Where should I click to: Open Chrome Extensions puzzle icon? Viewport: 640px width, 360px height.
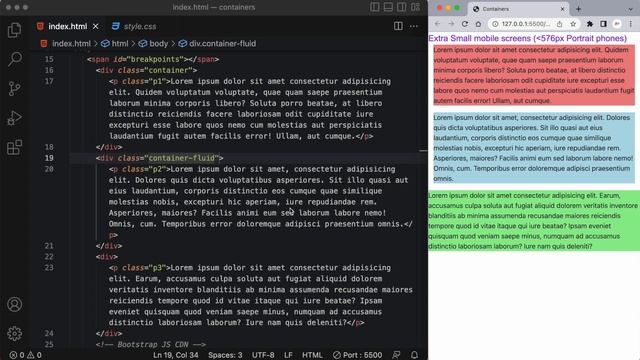590,24
